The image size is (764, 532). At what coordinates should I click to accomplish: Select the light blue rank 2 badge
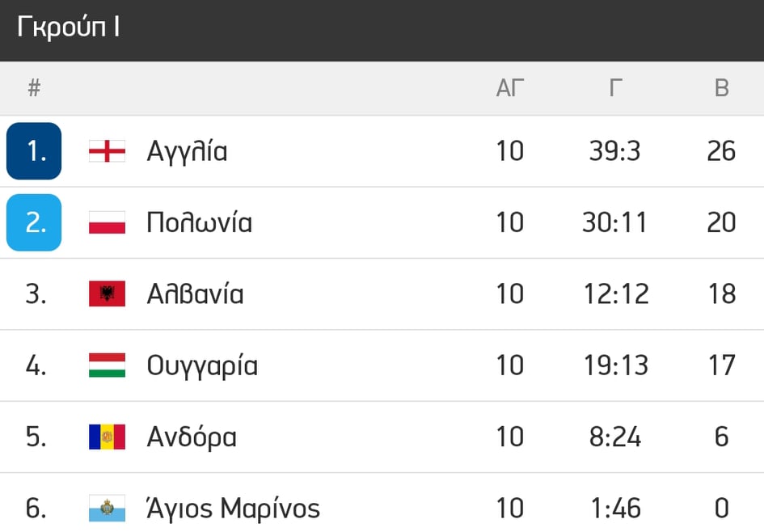pos(34,222)
